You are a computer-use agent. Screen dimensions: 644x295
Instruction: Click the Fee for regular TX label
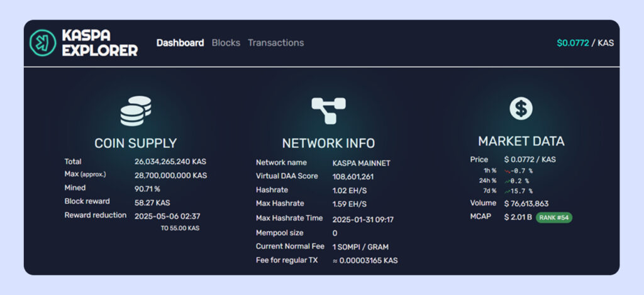tap(287, 260)
